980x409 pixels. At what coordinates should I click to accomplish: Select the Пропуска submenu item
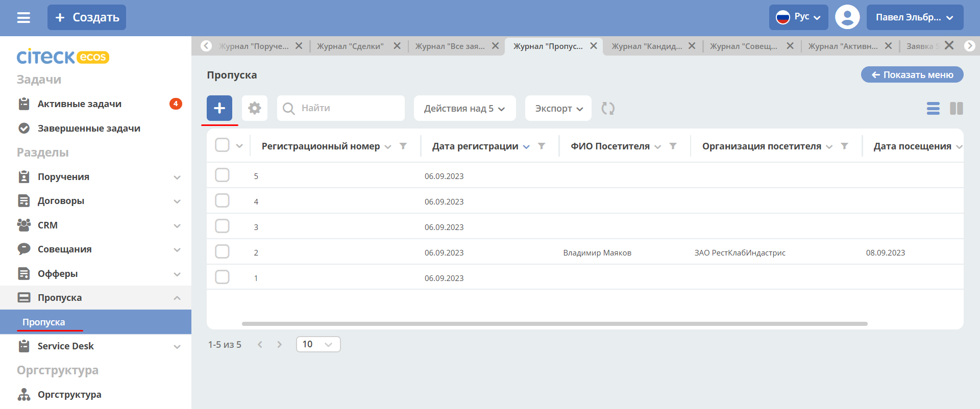tap(95, 322)
